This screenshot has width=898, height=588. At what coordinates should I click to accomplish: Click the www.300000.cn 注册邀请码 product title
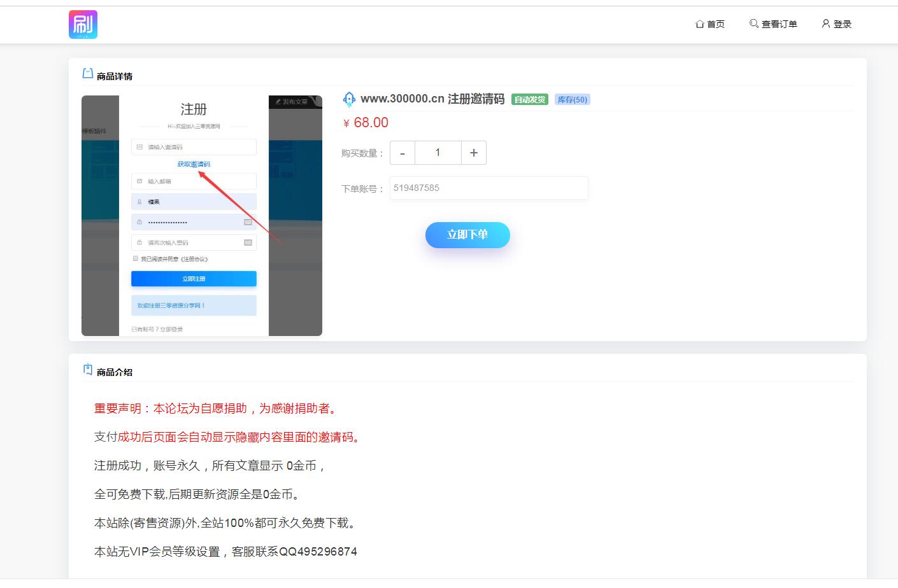(x=432, y=99)
